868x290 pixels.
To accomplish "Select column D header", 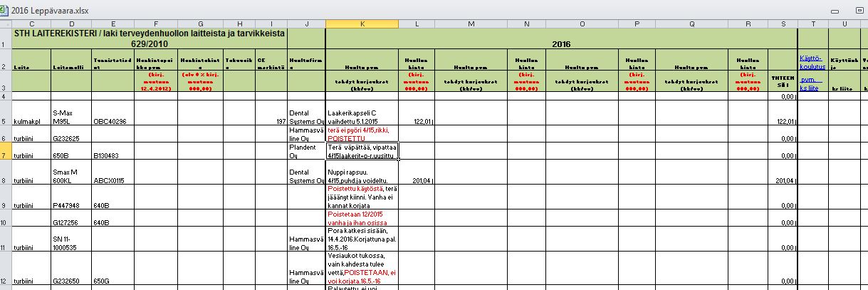I will click(71, 24).
